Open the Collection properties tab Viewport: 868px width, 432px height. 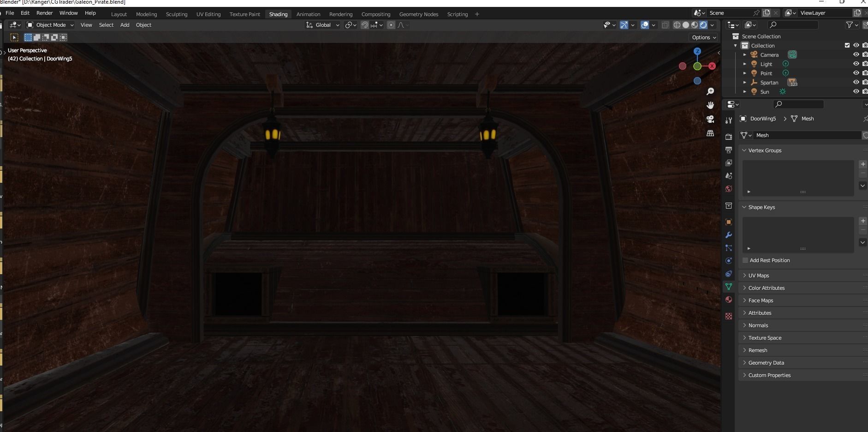pyautogui.click(x=729, y=205)
